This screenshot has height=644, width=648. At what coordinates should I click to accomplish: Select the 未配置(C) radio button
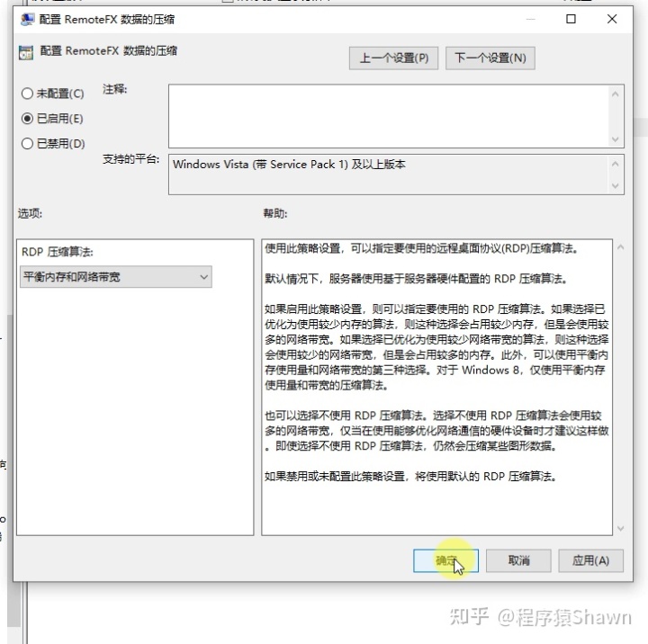[27, 94]
